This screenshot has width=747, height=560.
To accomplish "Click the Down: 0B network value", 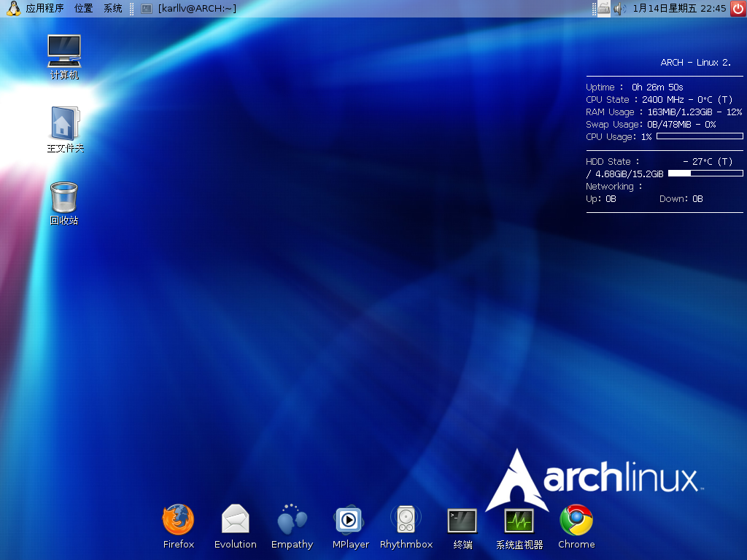I will pos(681,198).
